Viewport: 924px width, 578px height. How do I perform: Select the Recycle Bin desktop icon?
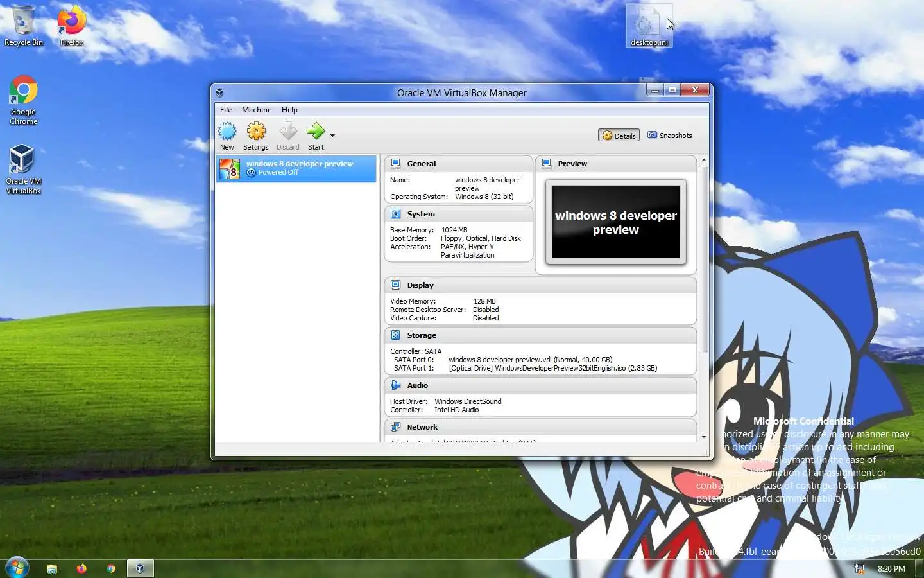coord(23,26)
